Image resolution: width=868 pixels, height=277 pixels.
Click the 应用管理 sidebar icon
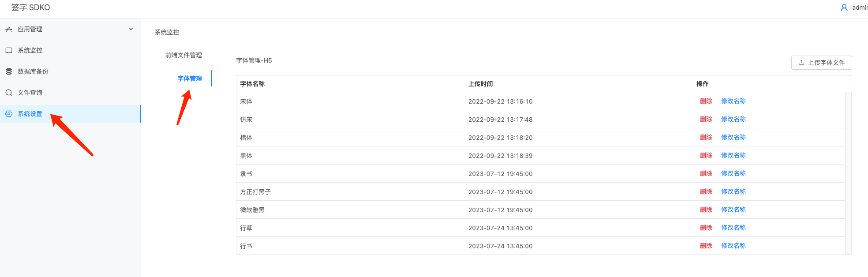9,29
